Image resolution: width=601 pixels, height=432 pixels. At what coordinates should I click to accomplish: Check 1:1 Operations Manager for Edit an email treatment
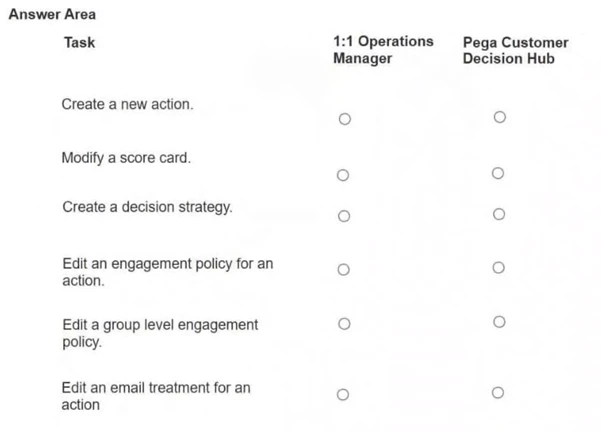(343, 394)
